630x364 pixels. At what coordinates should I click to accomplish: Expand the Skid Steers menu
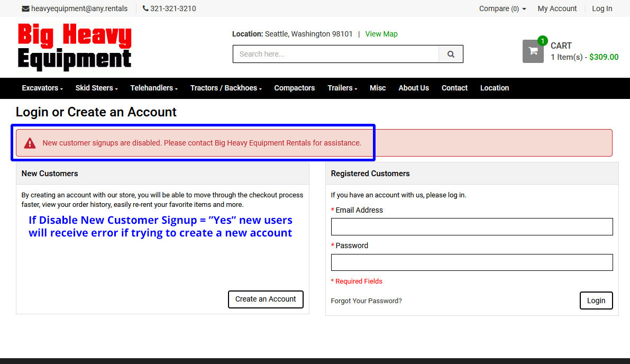point(96,88)
